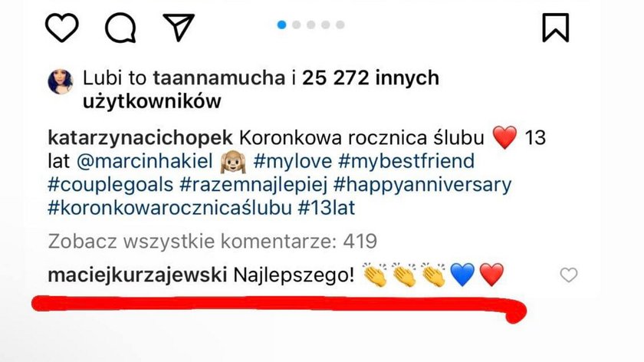Save the post with the bookmark icon
Screen dimensions: 644x362
coord(556,28)
